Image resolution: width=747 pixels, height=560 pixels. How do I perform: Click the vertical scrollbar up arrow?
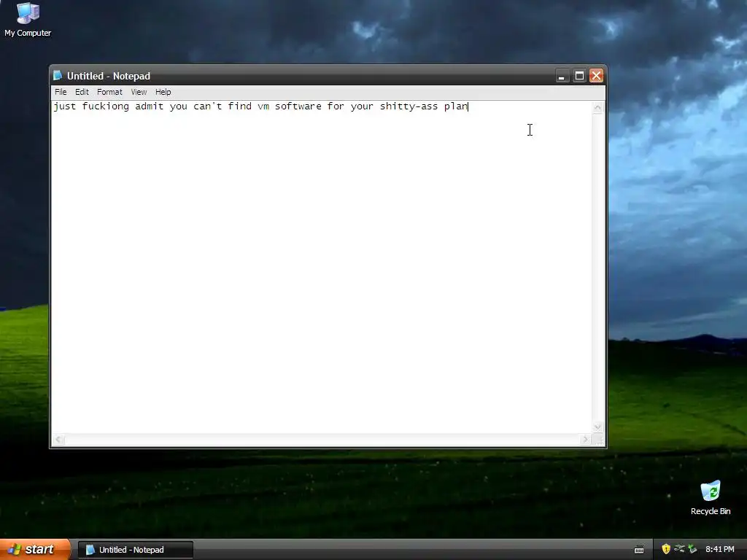tap(597, 108)
